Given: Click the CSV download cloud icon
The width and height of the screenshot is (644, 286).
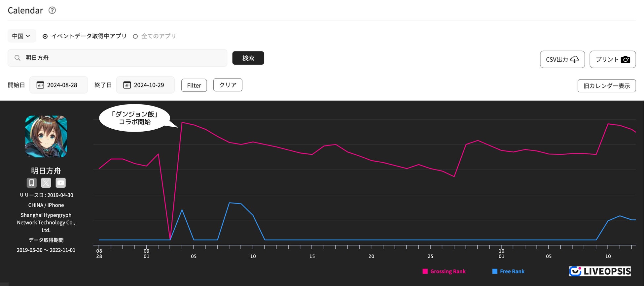Looking at the screenshot, I should tap(575, 59).
